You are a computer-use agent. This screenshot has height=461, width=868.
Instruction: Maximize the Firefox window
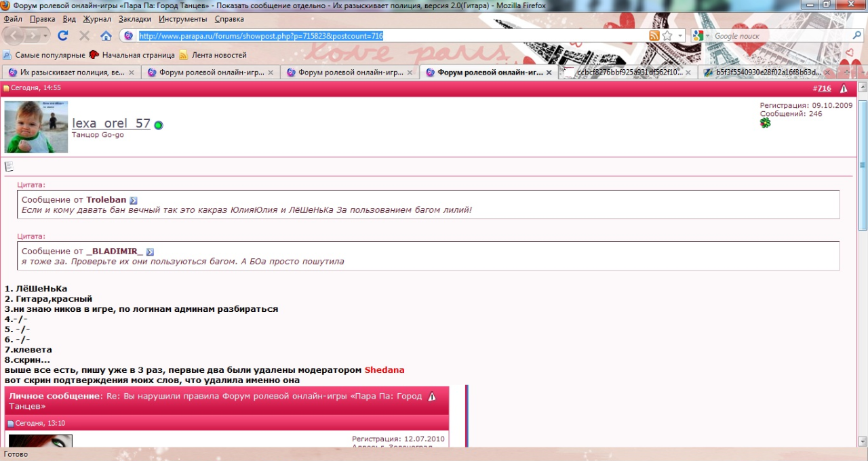pos(826,5)
